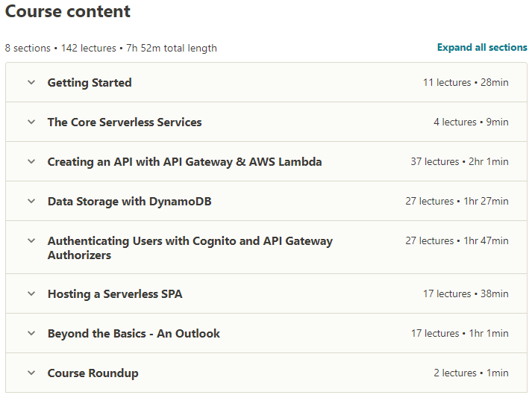532x398 pixels.
Task: Open the Getting Started section title
Action: [90, 83]
